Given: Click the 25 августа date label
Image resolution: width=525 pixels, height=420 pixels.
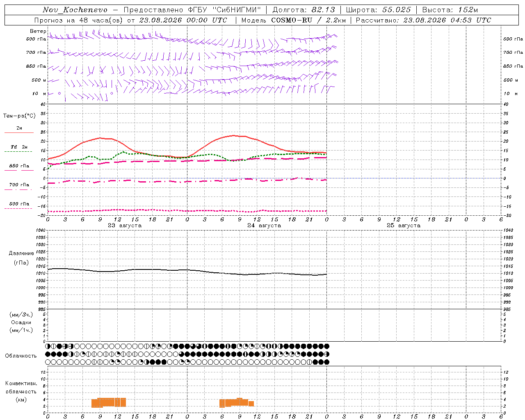Looking at the screenshot, I should (404, 226).
